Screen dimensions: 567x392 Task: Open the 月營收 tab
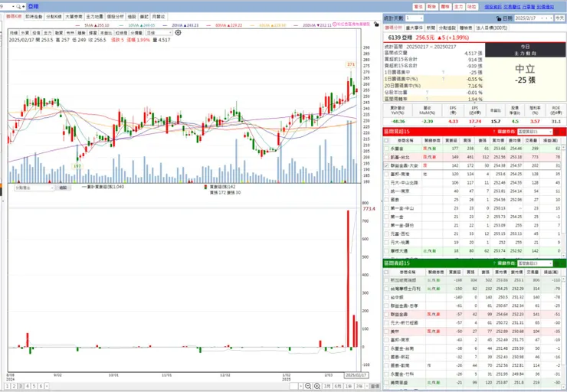(x=158, y=17)
